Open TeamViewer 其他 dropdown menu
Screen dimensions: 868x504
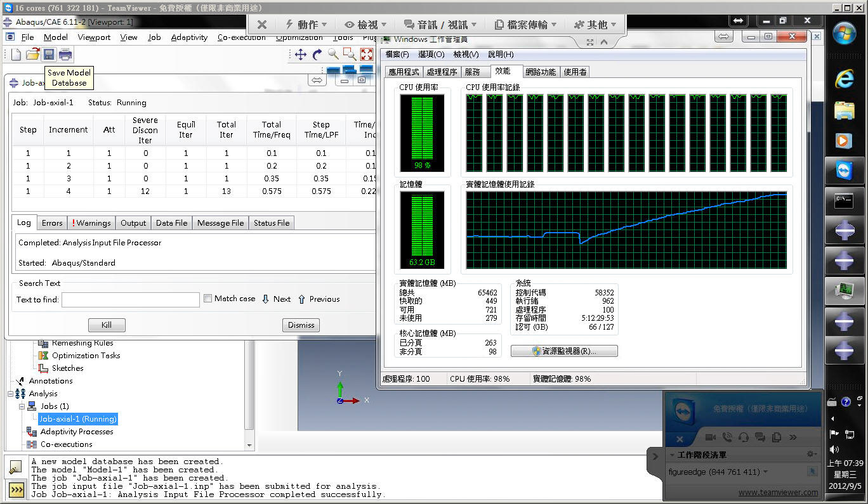[x=595, y=25]
